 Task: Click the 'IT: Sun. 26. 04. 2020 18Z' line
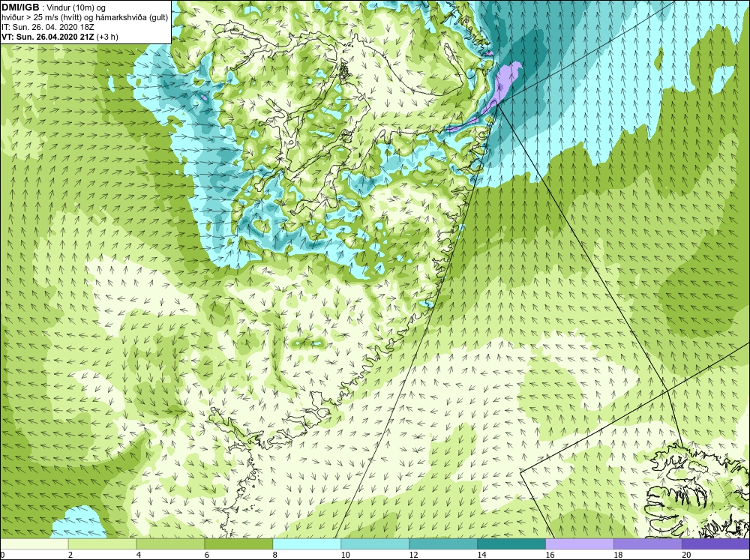coord(47,27)
